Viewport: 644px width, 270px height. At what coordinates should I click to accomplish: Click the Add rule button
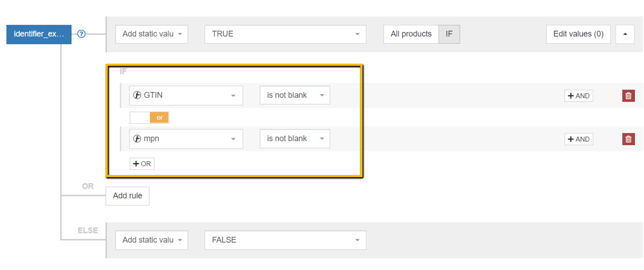click(127, 196)
